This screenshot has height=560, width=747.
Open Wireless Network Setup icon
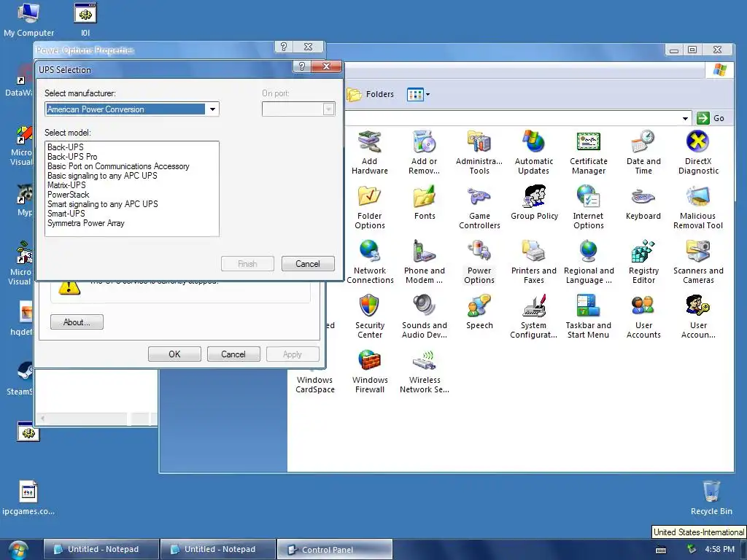[424, 371]
